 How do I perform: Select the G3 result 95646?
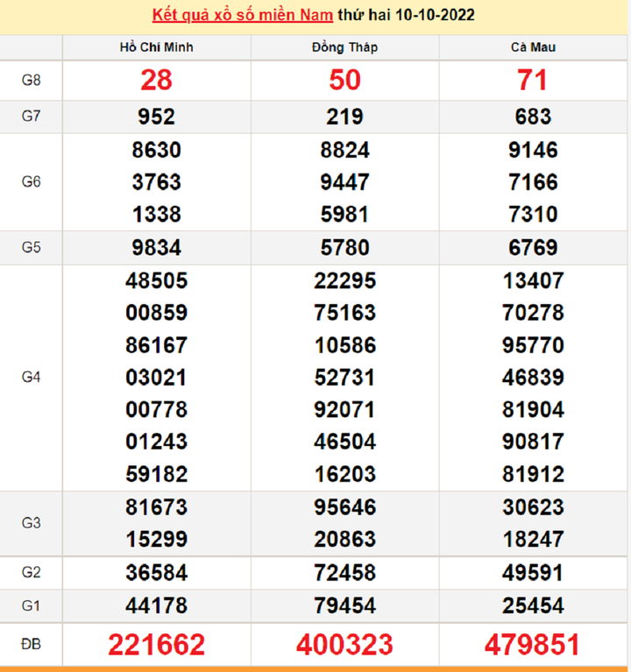click(344, 507)
